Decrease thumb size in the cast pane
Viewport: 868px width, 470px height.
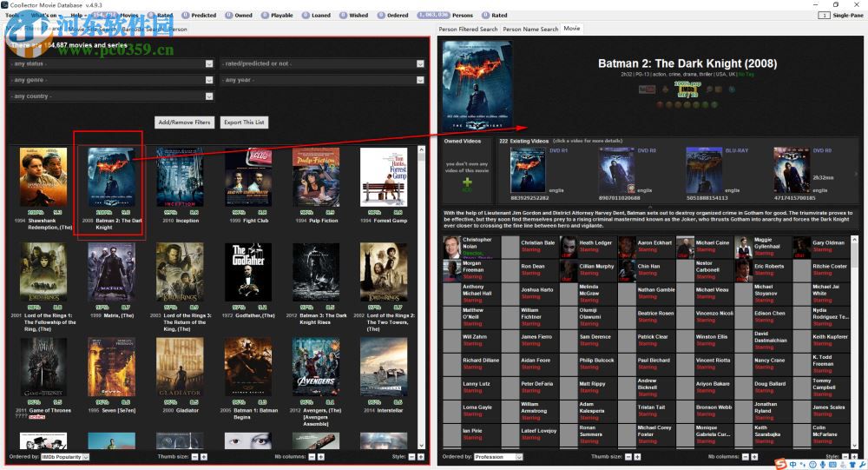coord(628,457)
